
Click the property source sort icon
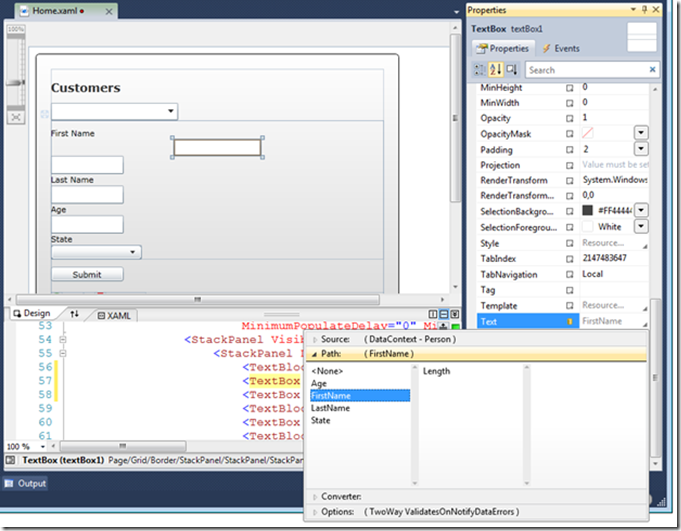pyautogui.click(x=512, y=69)
